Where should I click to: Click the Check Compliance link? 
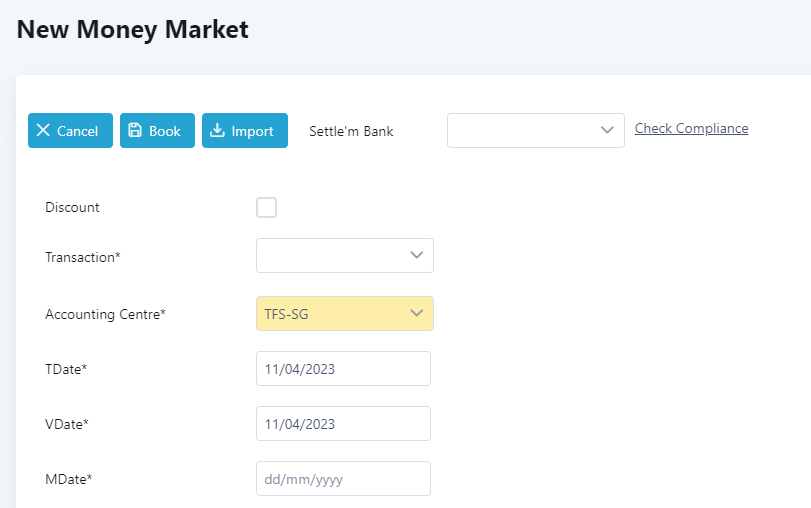692,128
